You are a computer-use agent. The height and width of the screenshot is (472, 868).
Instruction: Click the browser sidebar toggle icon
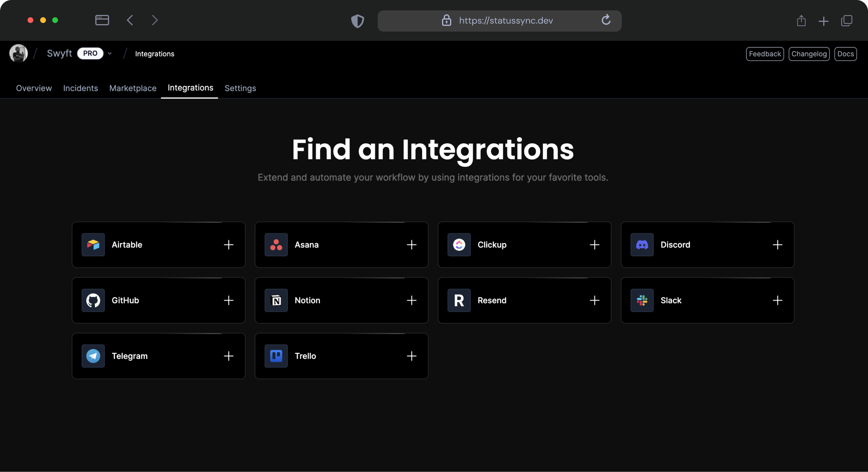point(102,20)
